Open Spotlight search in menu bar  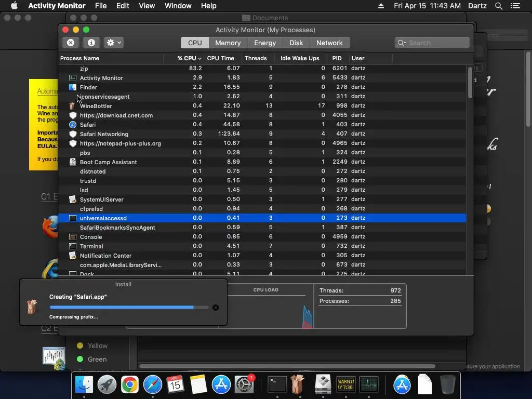[x=498, y=6]
